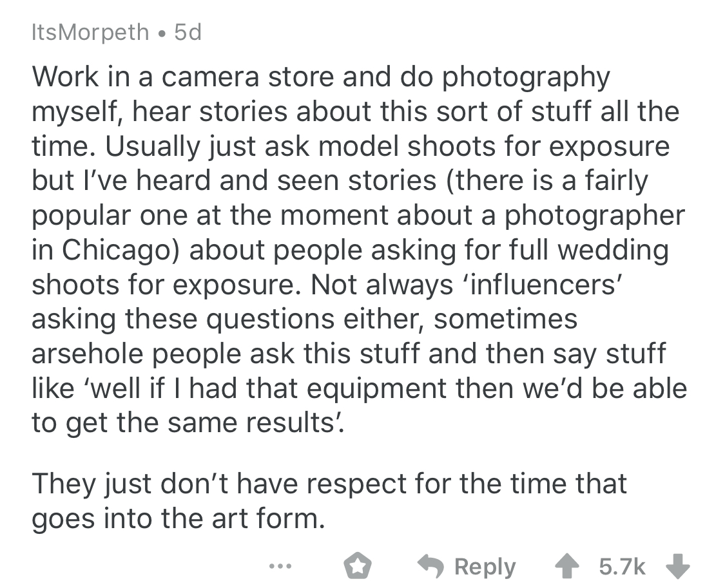725x588 pixels.
Task: Click the 5.7k vote score
Action: (x=622, y=567)
